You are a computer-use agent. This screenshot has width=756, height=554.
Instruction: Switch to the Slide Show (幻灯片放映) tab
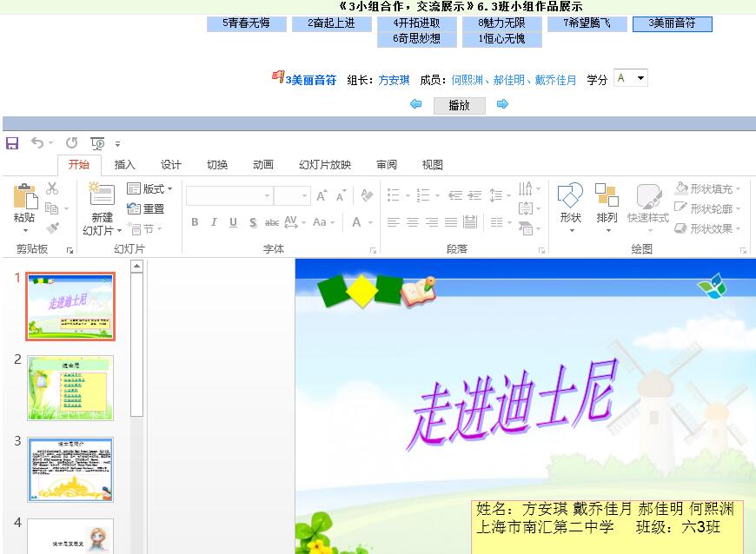coord(325,165)
